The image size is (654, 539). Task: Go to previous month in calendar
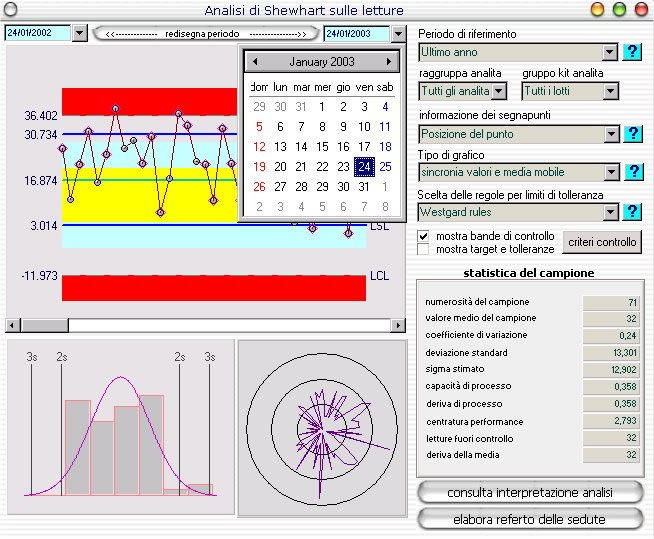pyautogui.click(x=255, y=62)
